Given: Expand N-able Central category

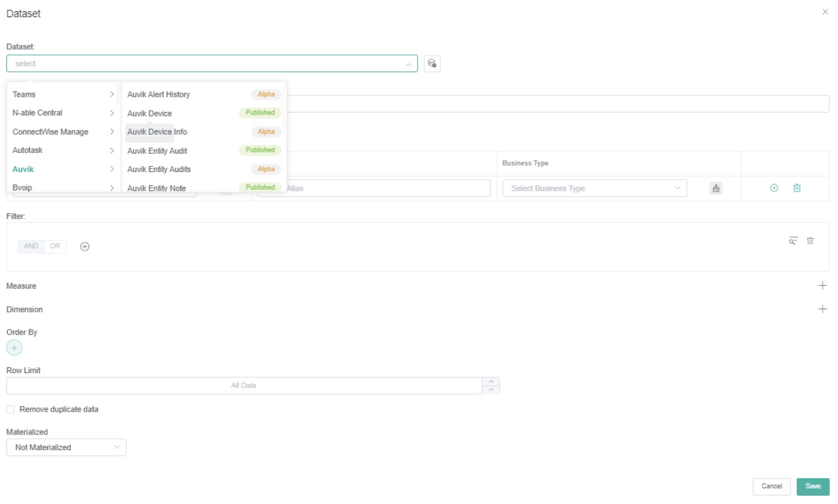Looking at the screenshot, I should coord(63,113).
